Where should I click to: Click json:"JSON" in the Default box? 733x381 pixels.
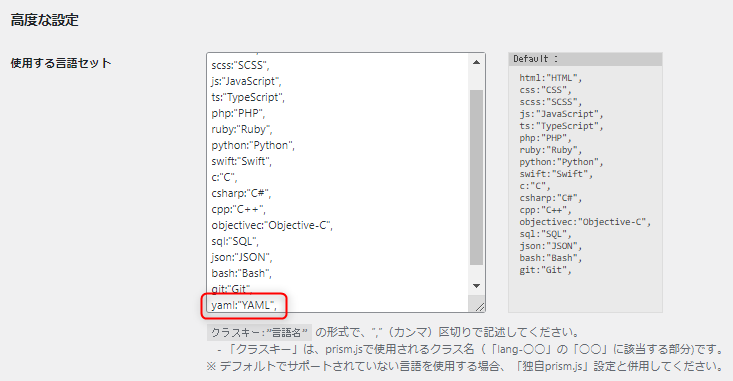551,246
